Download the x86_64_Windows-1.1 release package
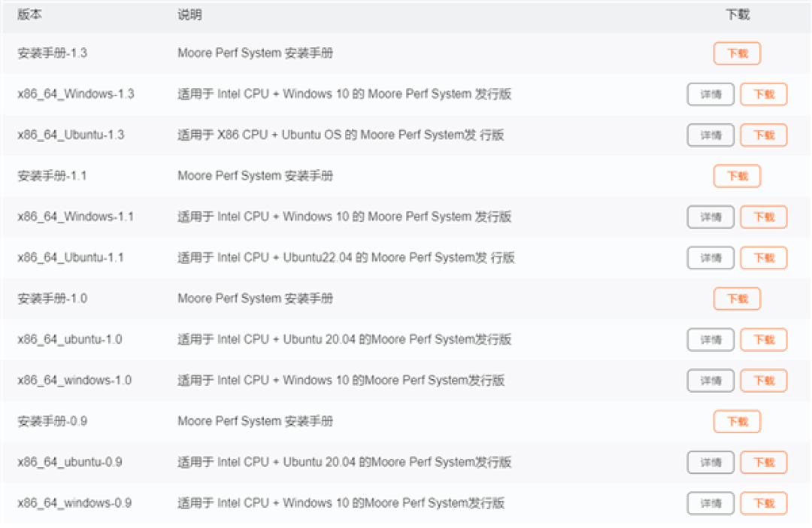Image resolution: width=812 pixels, height=528 pixels. coord(764,217)
